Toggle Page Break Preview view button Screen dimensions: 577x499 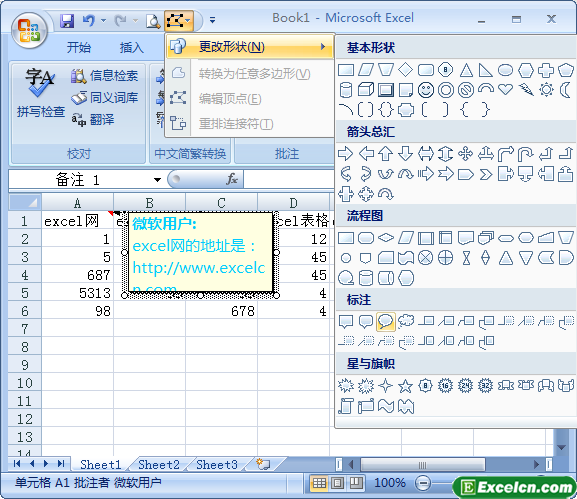356,482
